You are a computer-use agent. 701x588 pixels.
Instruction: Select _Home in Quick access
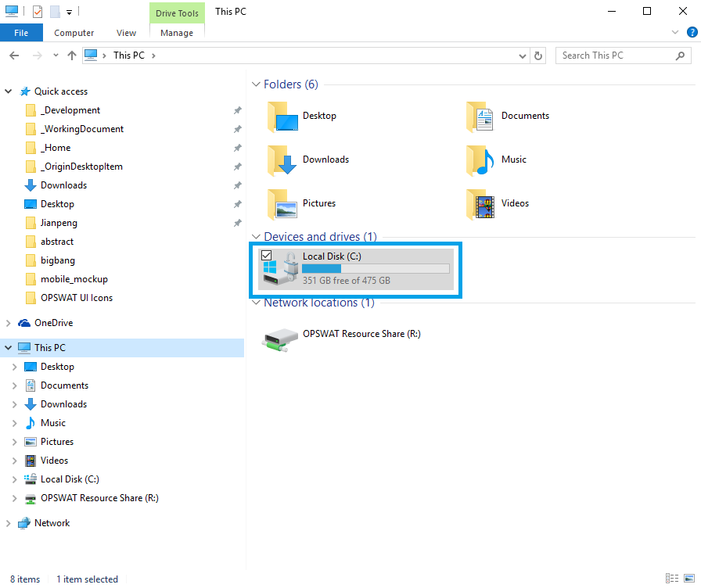pyautogui.click(x=49, y=148)
